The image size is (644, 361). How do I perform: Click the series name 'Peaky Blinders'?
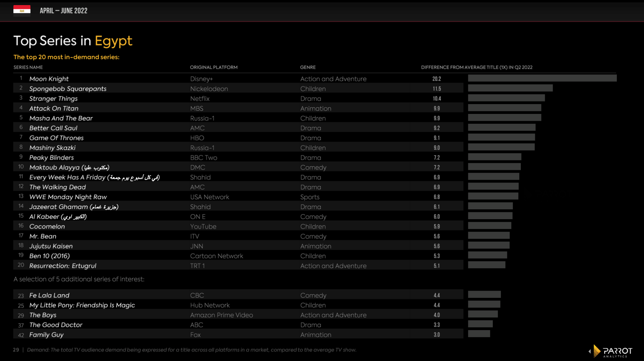coord(51,157)
